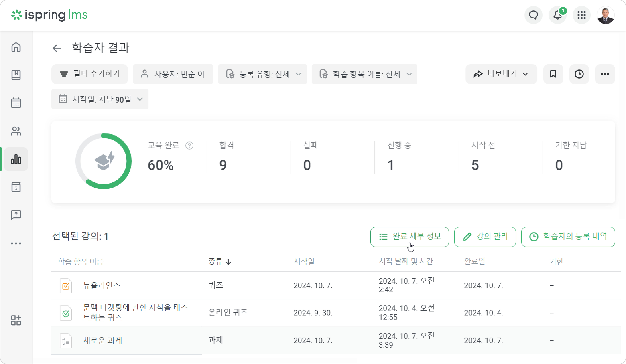The width and height of the screenshot is (626, 364).
Task: Expand the 학습 항목 이름: 전체 dropdown
Action: (x=364, y=74)
